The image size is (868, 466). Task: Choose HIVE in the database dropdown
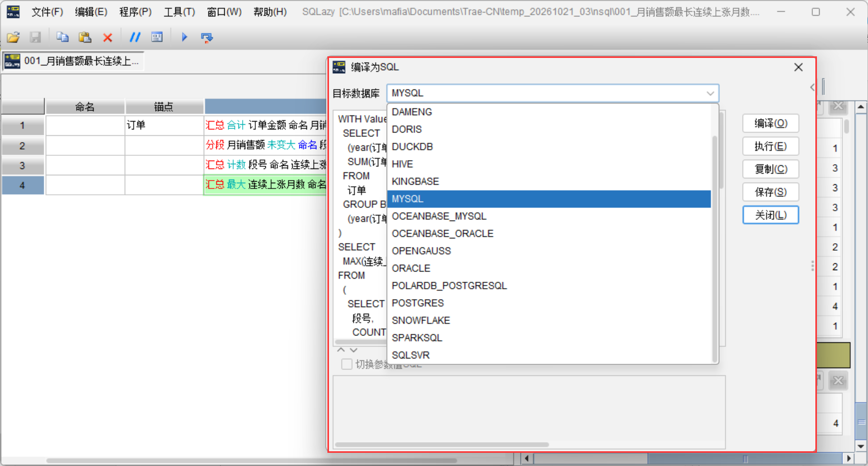coord(549,164)
